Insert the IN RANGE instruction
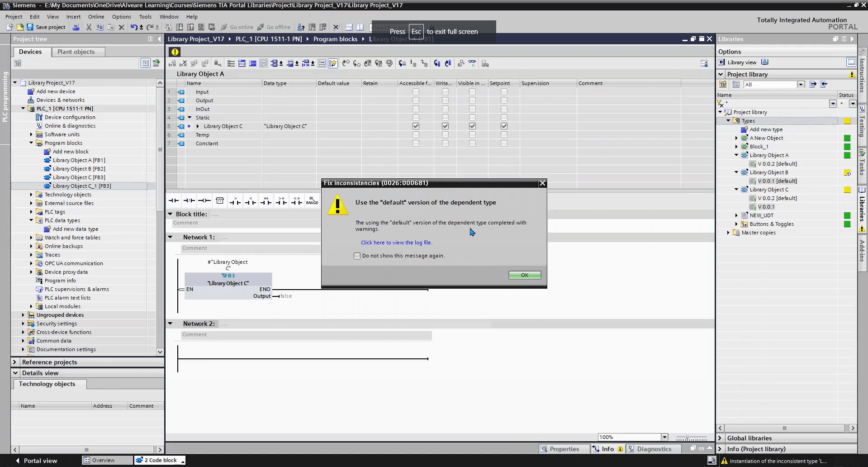 [312, 200]
